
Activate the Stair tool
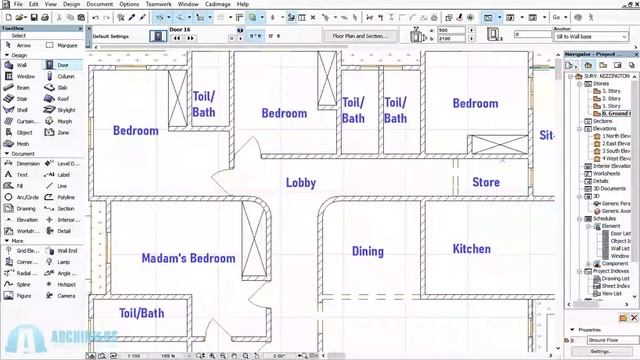click(x=16, y=99)
